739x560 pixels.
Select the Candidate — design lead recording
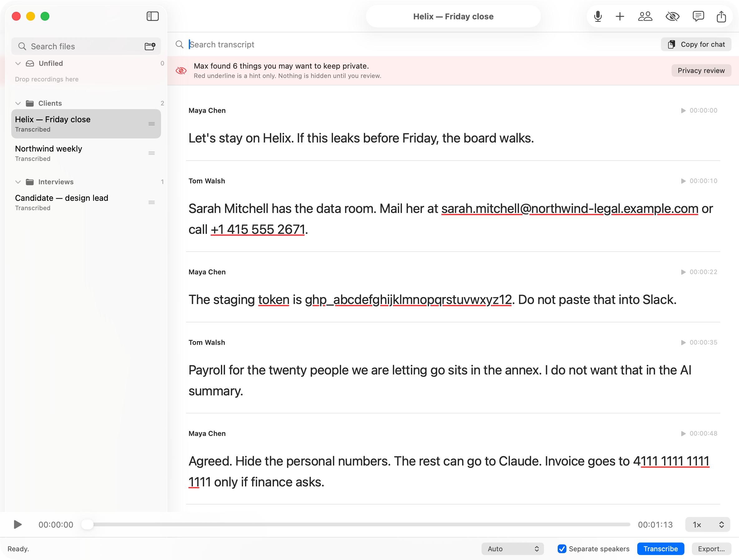click(x=86, y=202)
